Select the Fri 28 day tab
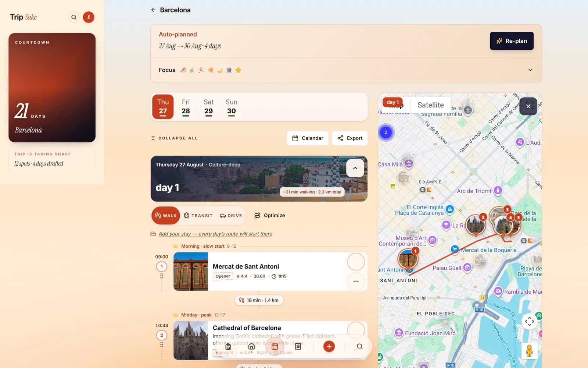Viewport: 588px width, 368px height. [x=186, y=107]
